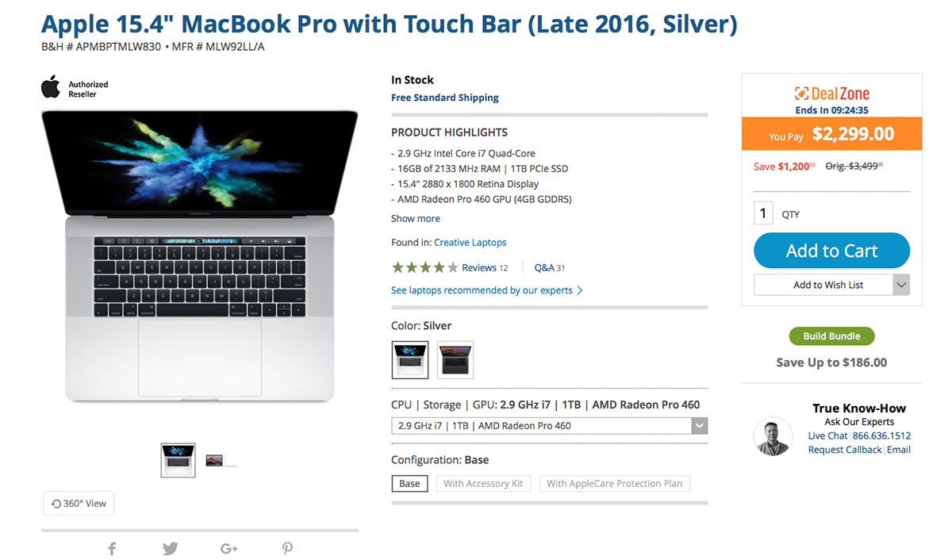Share the product on Facebook

112,548
